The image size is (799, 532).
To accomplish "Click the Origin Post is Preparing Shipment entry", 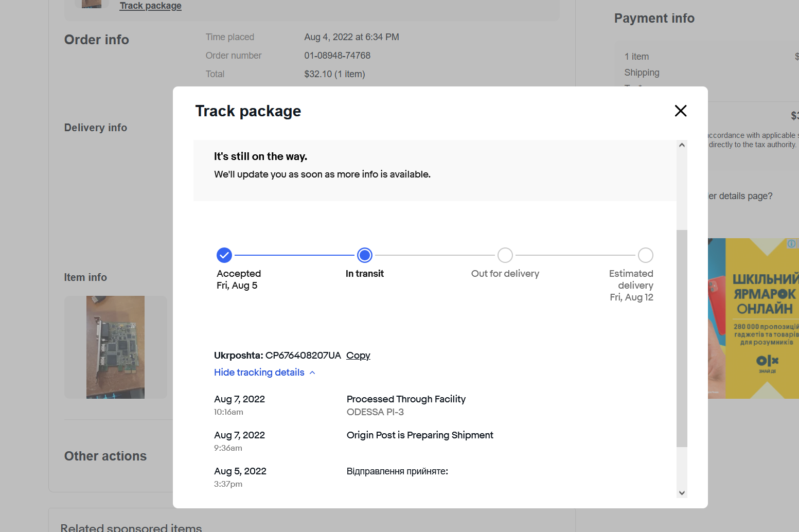I will [x=420, y=435].
